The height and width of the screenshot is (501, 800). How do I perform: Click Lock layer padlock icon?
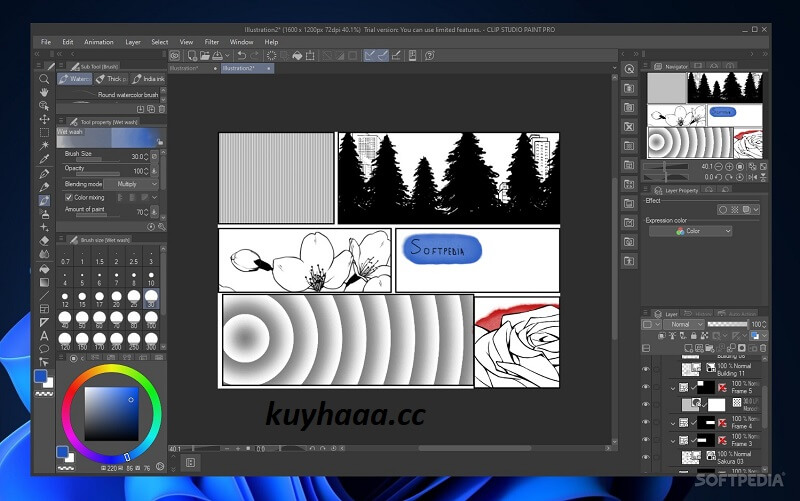click(693, 336)
